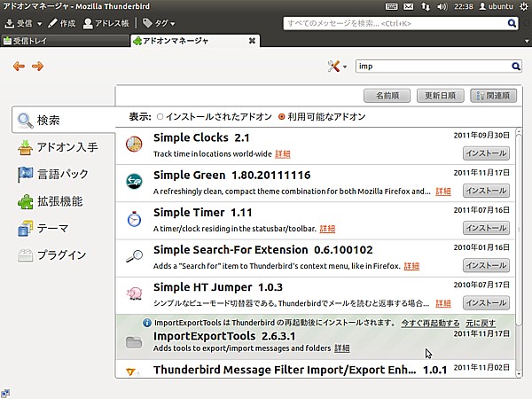Click the Message Filter Import/Export funnel icon

130,372
